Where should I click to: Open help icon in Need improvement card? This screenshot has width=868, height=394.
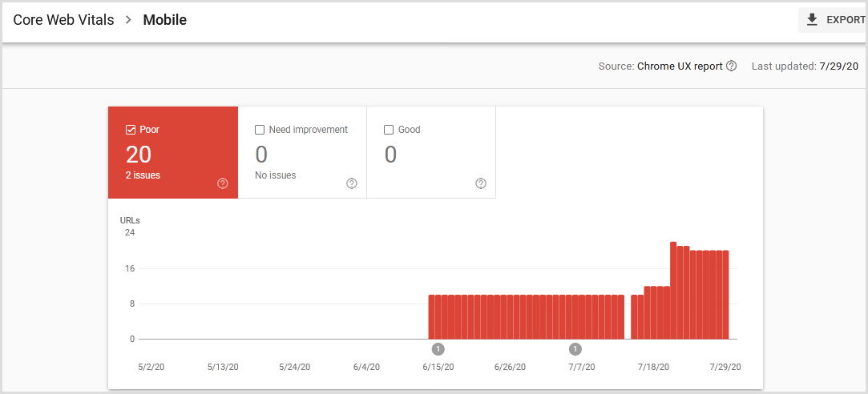(x=352, y=183)
